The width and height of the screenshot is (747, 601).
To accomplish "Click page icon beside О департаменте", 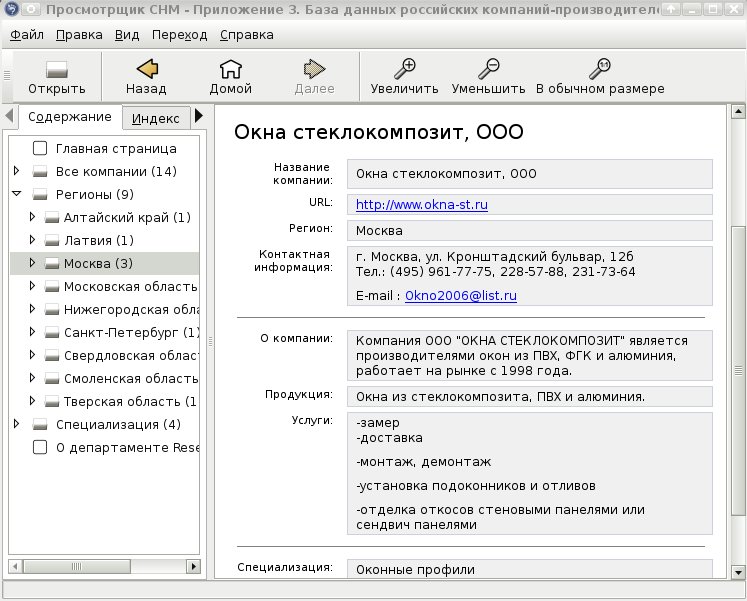I will tap(40, 447).
